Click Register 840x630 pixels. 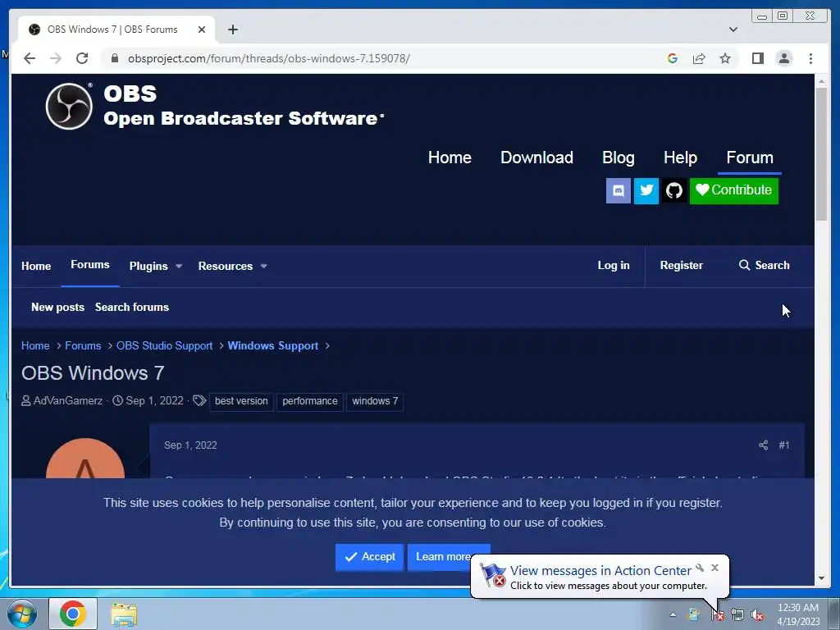[682, 266]
